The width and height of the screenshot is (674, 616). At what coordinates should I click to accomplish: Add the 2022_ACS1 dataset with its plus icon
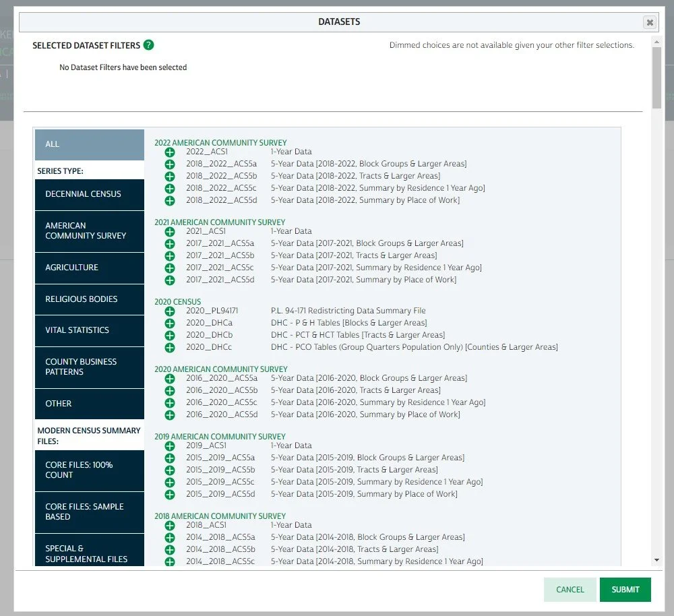pos(170,152)
